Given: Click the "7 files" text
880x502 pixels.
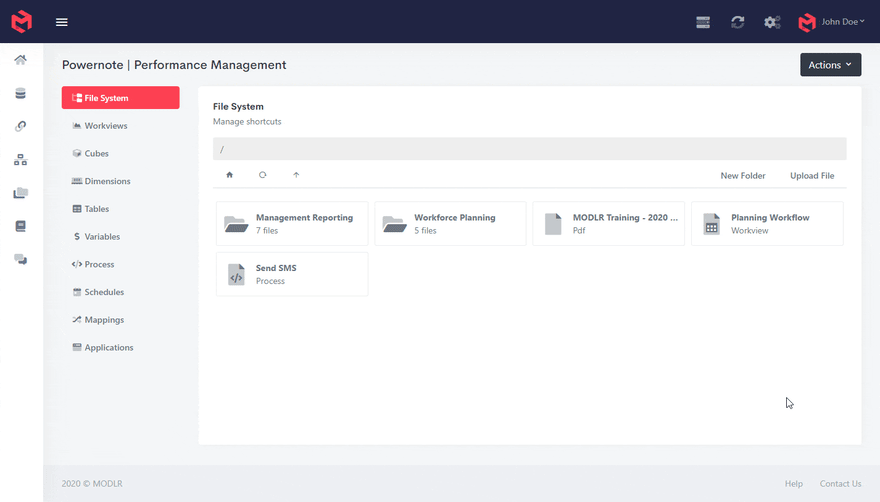Looking at the screenshot, I should tap(267, 230).
